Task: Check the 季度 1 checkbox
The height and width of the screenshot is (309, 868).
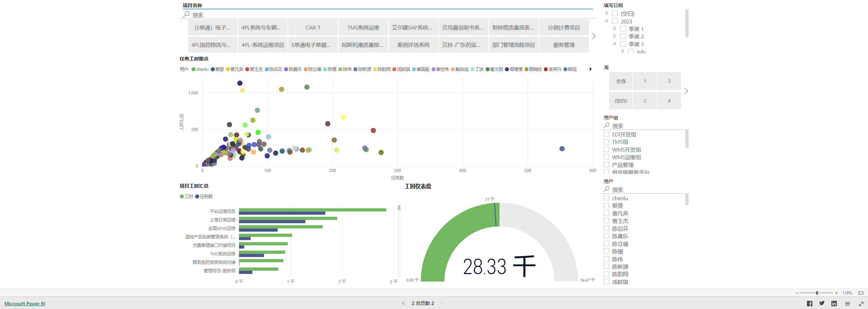Action: pyautogui.click(x=623, y=28)
